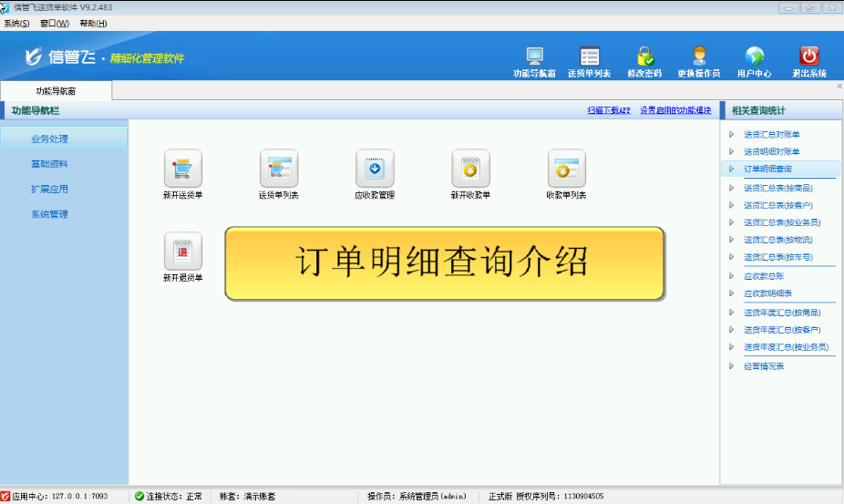
Task: Open 经营情况表 in the right panel
Action: point(764,365)
